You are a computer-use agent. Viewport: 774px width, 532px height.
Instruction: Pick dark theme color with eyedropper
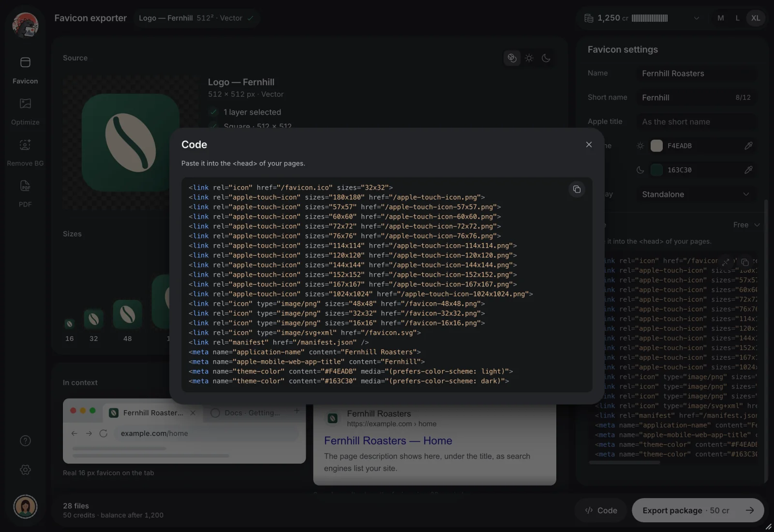(748, 170)
